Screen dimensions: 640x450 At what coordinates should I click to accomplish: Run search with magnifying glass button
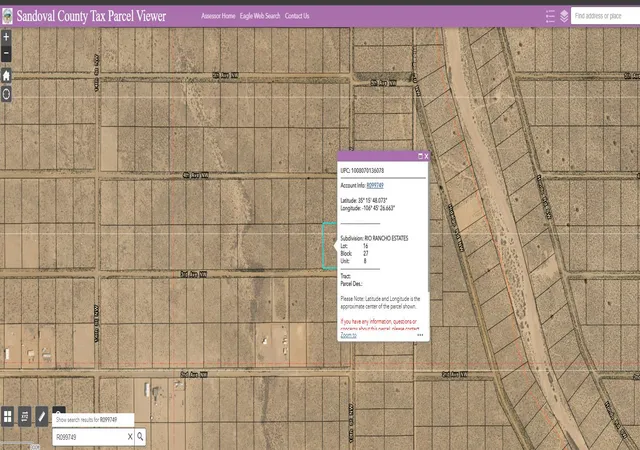click(140, 437)
